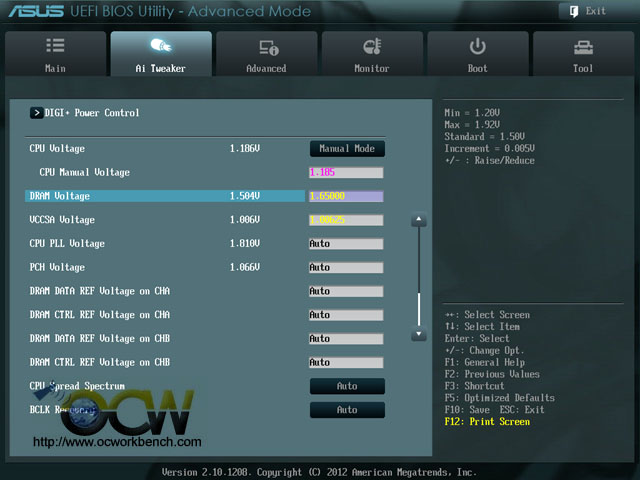Open CPU Voltage Manual Mode dropdown

(x=347, y=149)
